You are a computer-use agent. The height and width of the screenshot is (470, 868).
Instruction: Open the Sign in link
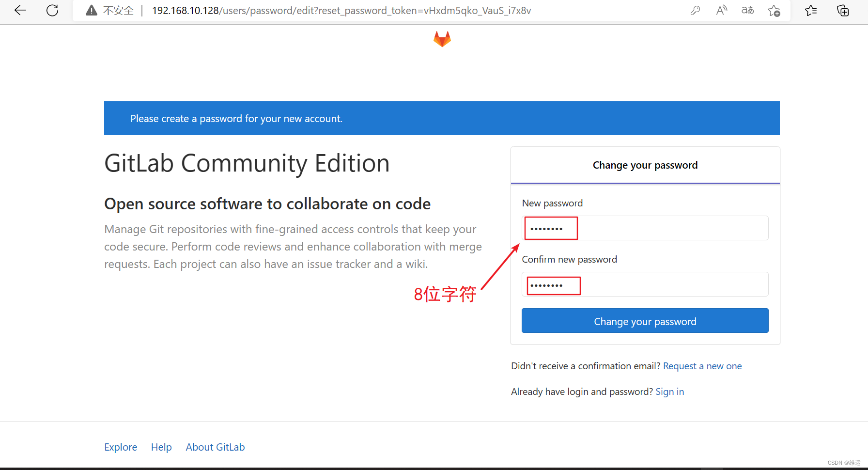pos(670,392)
